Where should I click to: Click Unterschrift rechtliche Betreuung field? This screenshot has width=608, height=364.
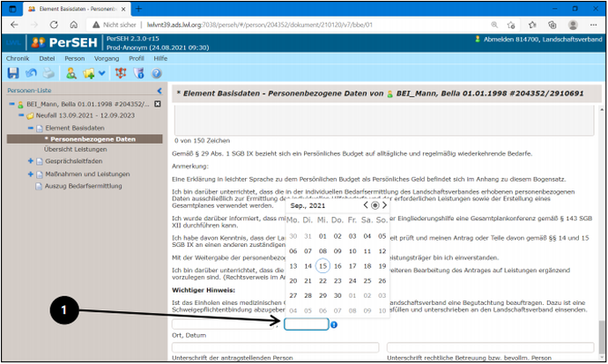coord(490,347)
